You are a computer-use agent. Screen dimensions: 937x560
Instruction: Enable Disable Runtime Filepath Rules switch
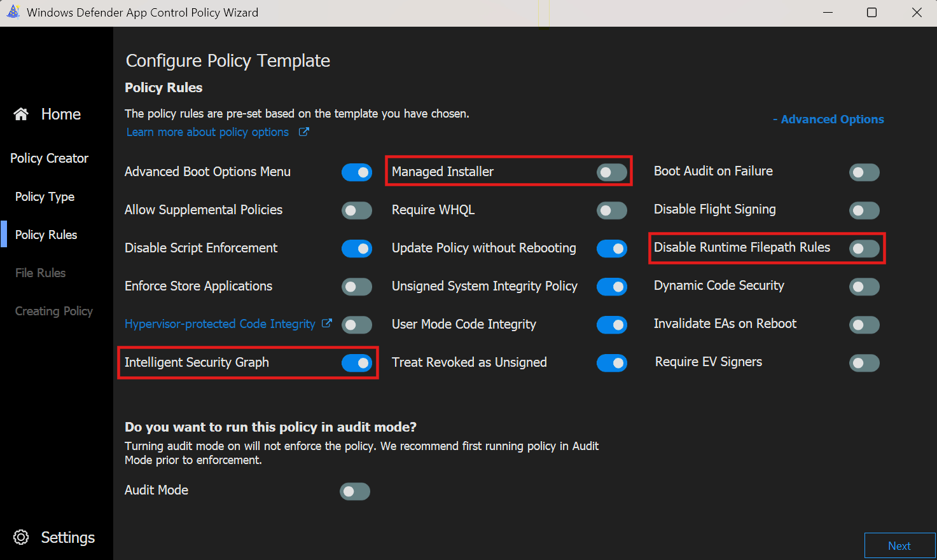(x=864, y=249)
